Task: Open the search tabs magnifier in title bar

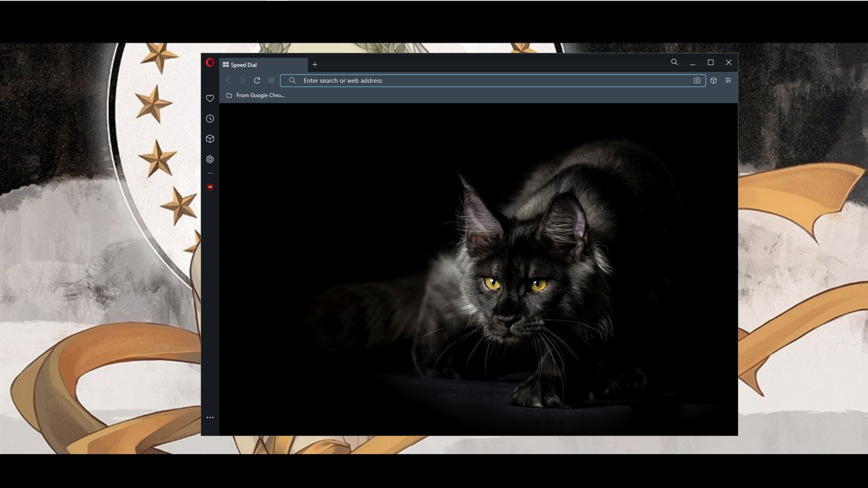Action: [674, 62]
